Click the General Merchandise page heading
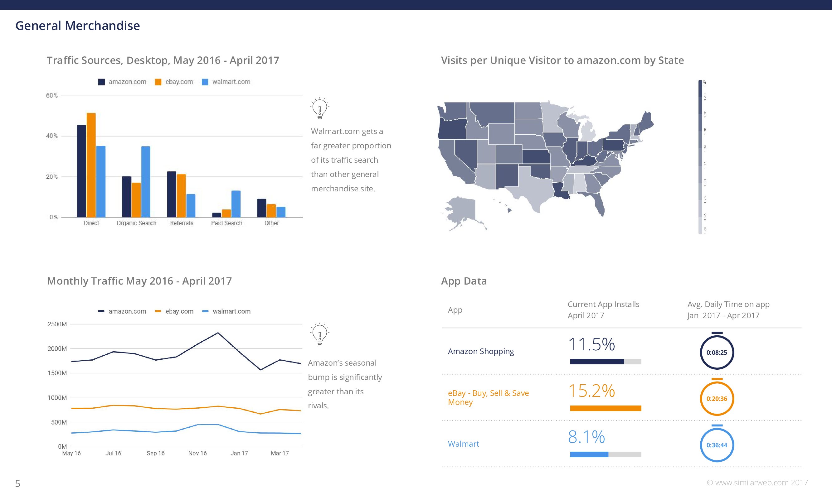This screenshot has height=504, width=832. click(x=78, y=26)
